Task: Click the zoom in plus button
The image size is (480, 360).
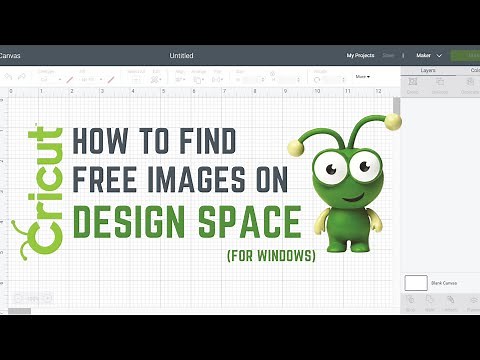Action: 48,299
